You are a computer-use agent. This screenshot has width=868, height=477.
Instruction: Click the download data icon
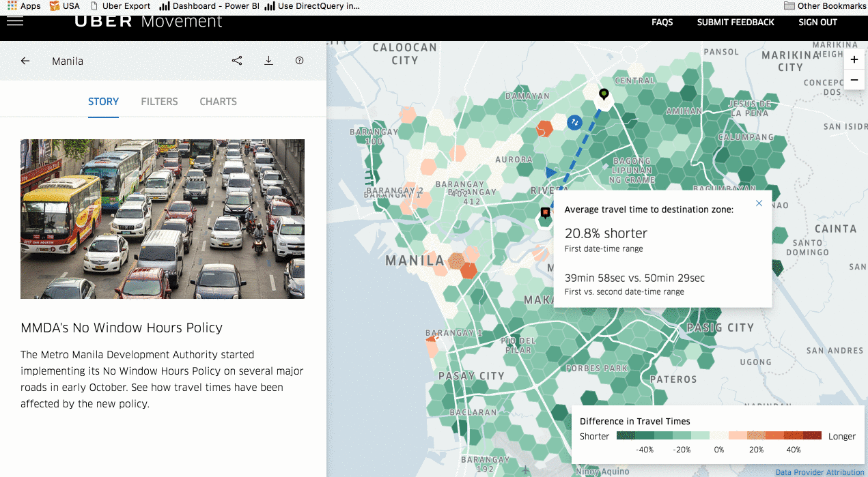[268, 61]
